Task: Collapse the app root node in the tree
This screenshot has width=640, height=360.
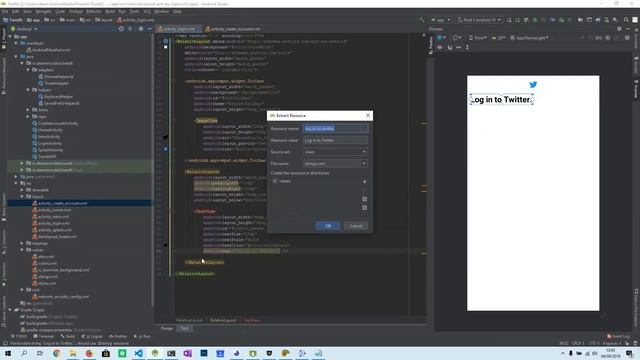Action: (10, 37)
